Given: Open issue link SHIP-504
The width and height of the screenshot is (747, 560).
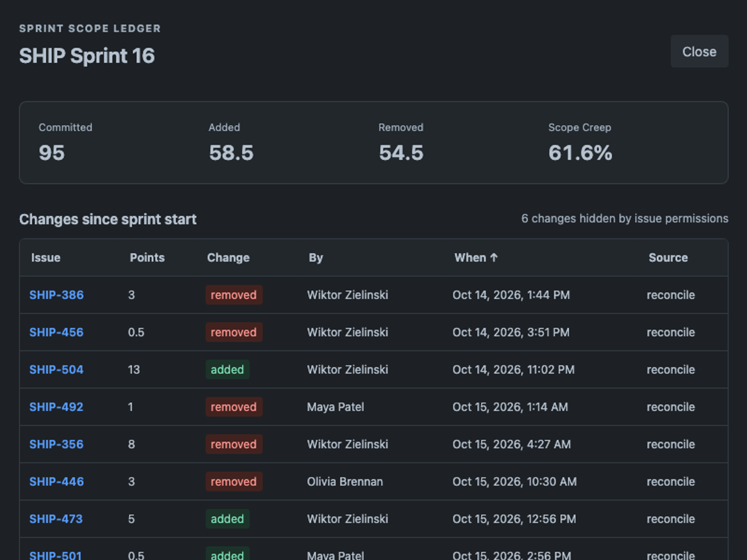Looking at the screenshot, I should (57, 370).
